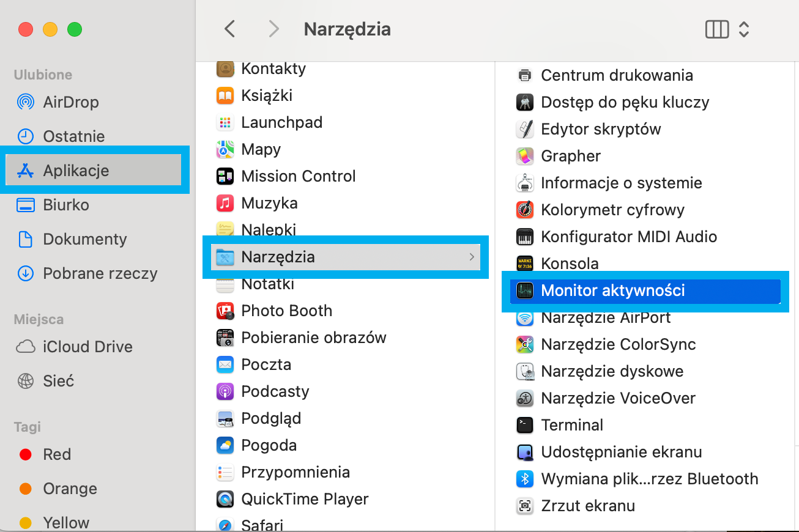
Task: Open Aplikacje in the sidebar
Action: coord(76,170)
